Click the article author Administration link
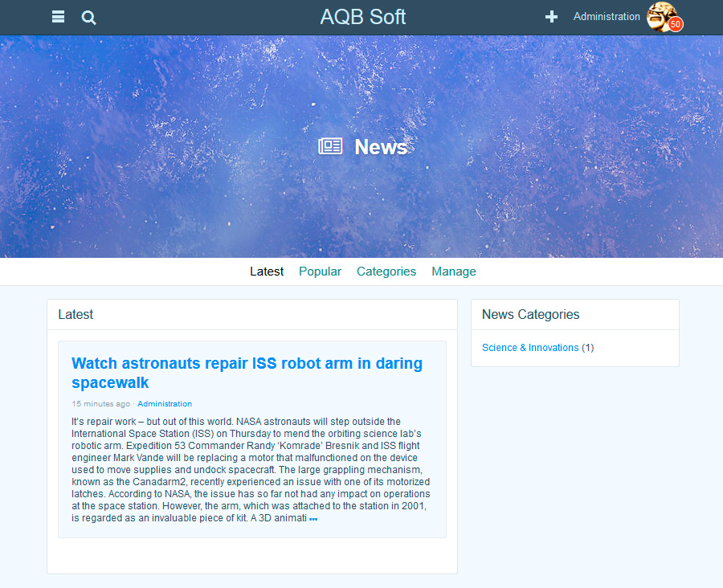The width and height of the screenshot is (723, 588). point(165,404)
